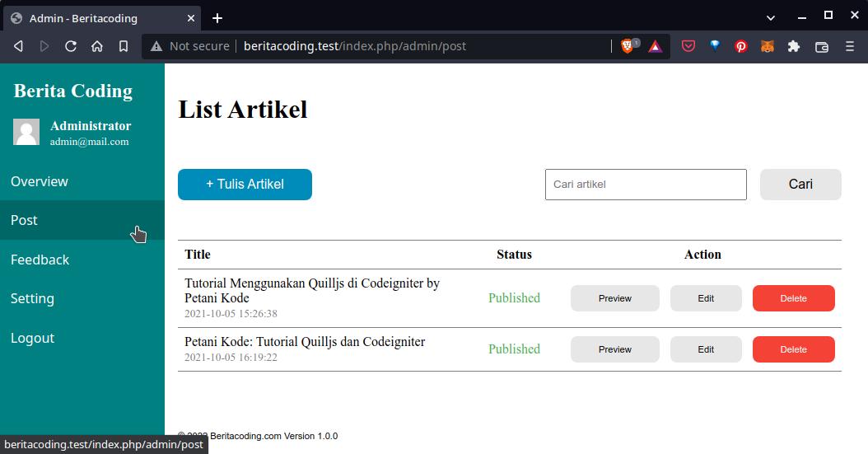Open the Brave Rewards triangle icon
Screen dimensions: 868x454
click(x=655, y=46)
